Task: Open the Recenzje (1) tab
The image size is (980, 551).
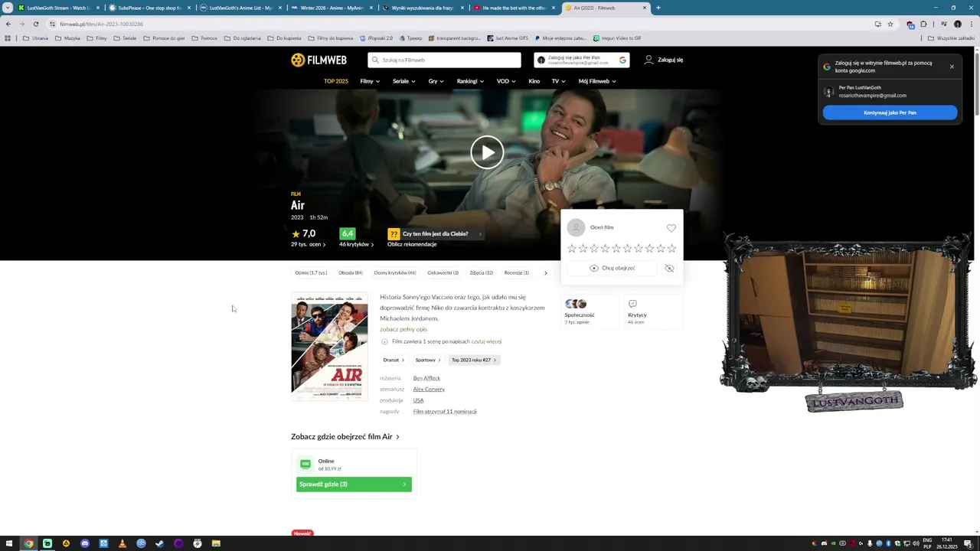Action: pos(517,272)
